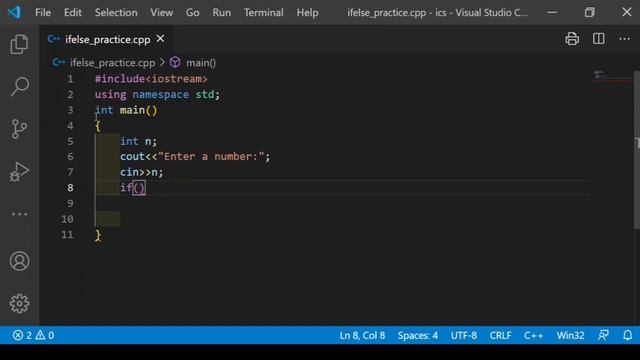640x360 pixels.
Task: Open the Help menu
Action: [307, 13]
